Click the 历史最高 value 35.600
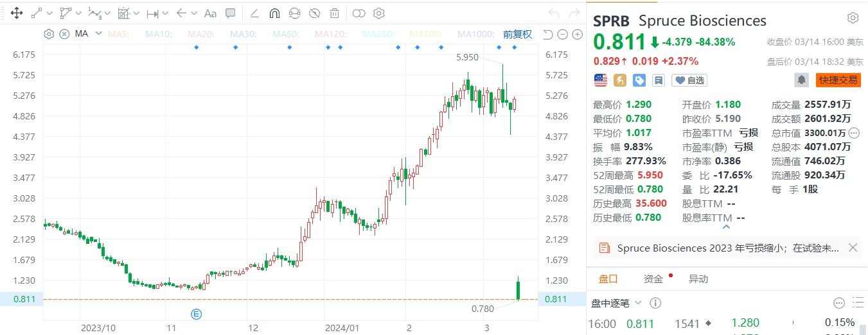868x335 pixels. tap(650, 203)
